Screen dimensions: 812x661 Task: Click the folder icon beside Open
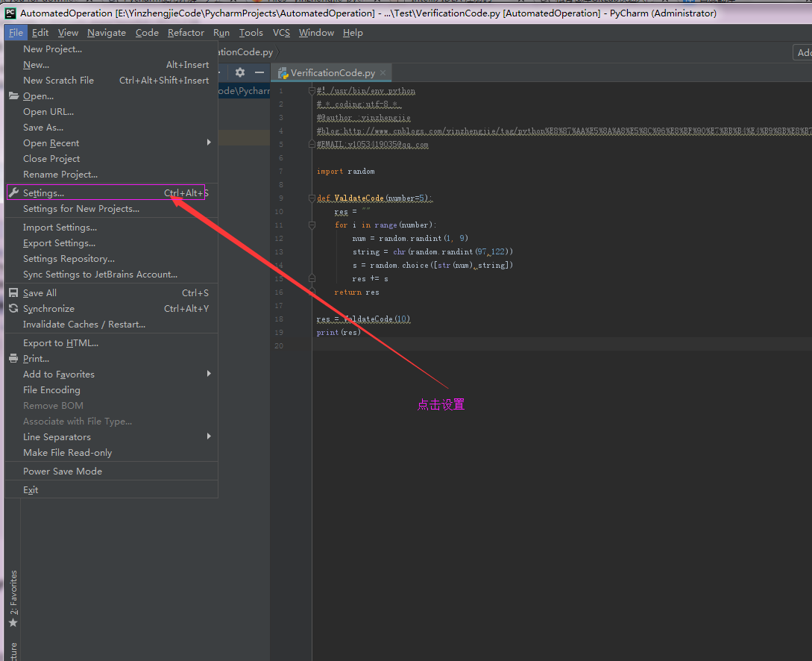[13, 96]
